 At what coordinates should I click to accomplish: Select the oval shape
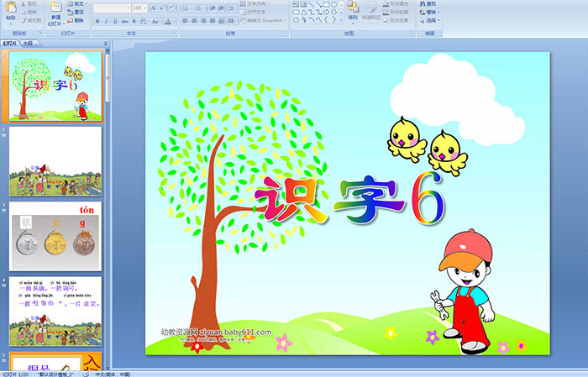tap(333, 4)
